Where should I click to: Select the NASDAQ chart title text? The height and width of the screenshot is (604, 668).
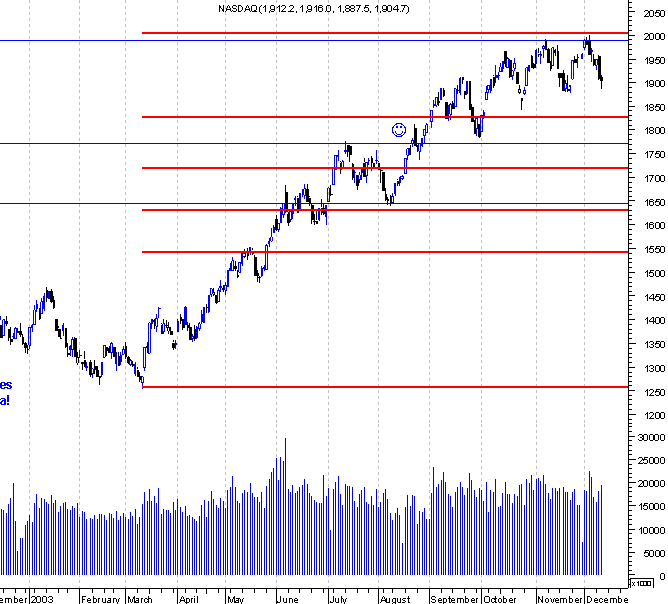tap(314, 9)
